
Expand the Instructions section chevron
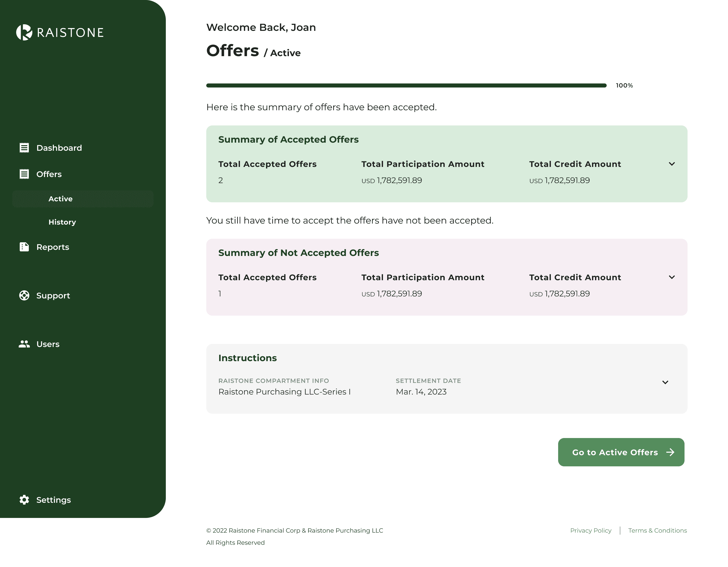point(665,383)
